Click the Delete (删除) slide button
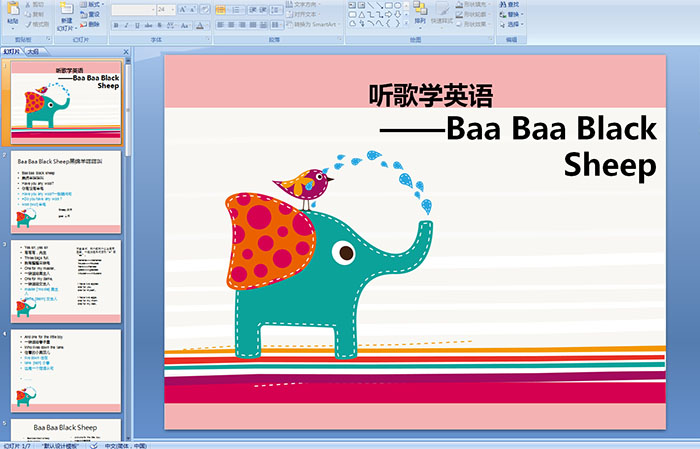700x449 pixels. (90, 24)
